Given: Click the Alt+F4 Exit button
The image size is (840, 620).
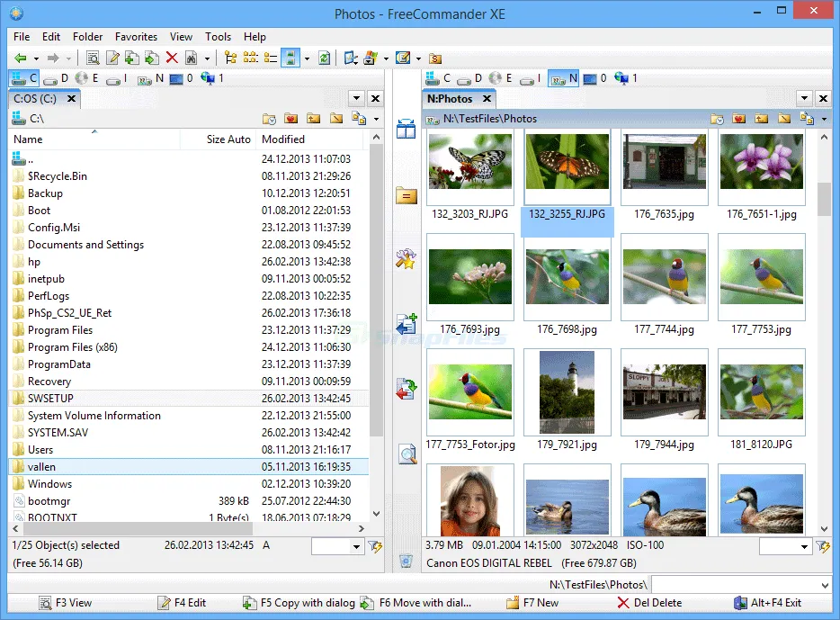Looking at the screenshot, I should pos(768,603).
